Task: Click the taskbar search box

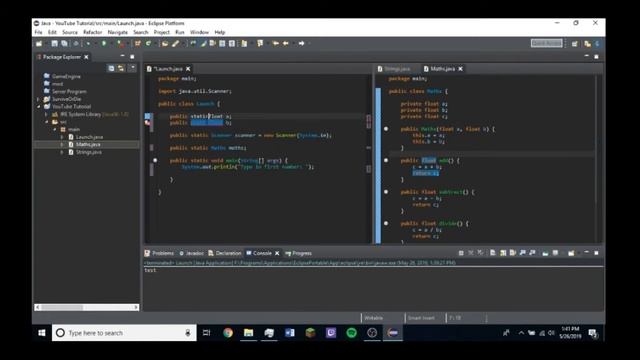Action: click(124, 333)
